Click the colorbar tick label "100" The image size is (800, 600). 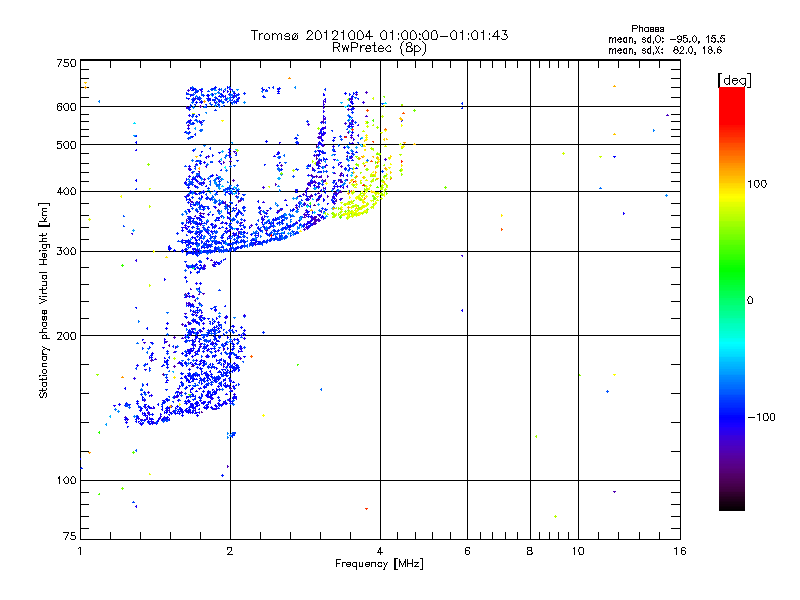(x=757, y=184)
